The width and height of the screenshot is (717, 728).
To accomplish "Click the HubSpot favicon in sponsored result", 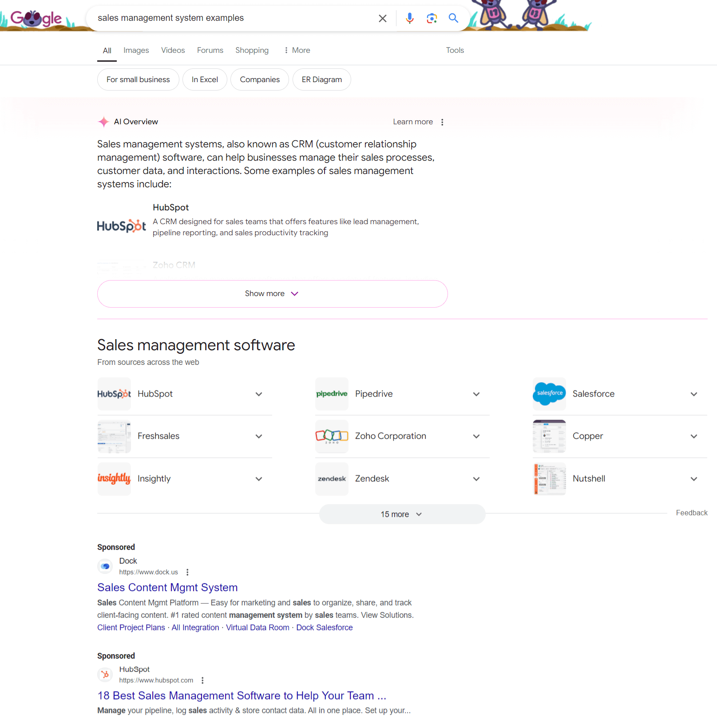I will click(x=105, y=675).
